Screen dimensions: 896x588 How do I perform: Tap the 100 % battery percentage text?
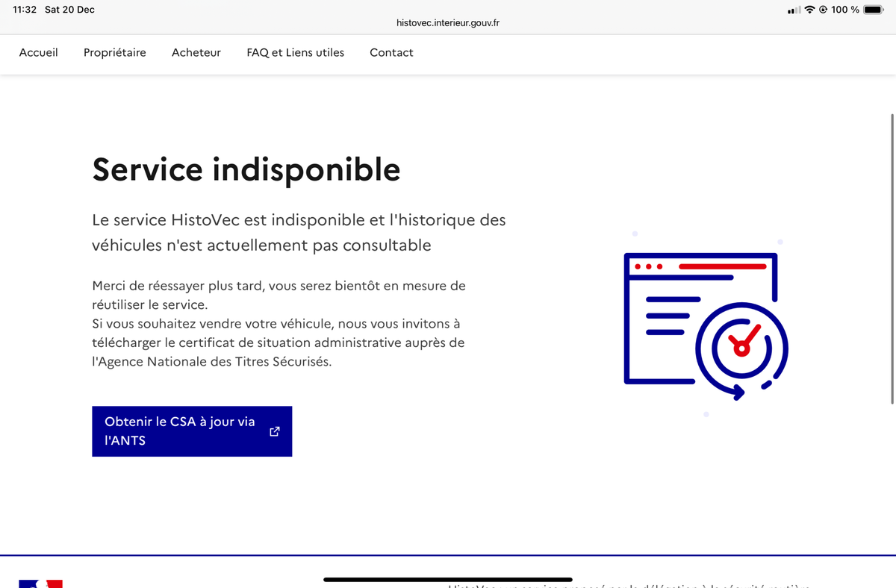(x=845, y=10)
